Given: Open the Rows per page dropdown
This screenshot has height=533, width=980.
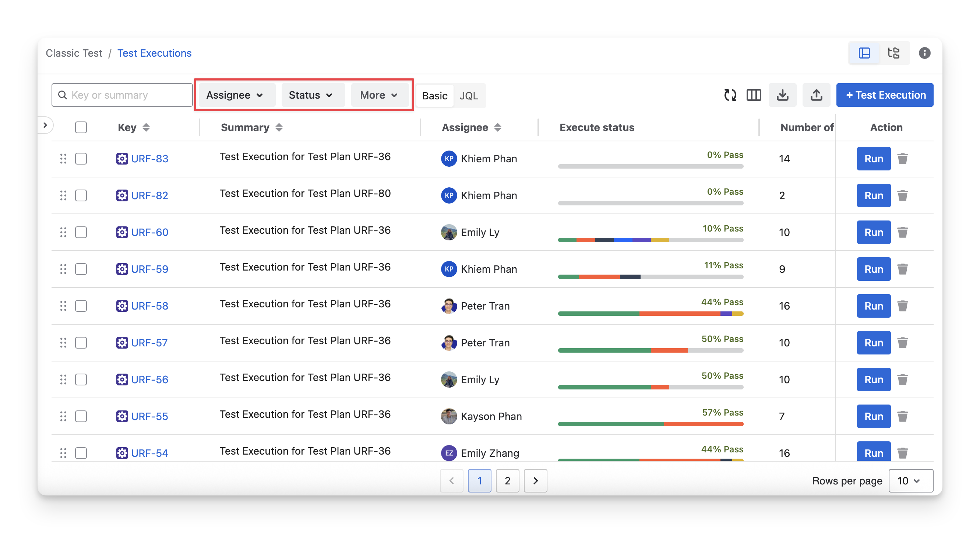Looking at the screenshot, I should tap(910, 481).
